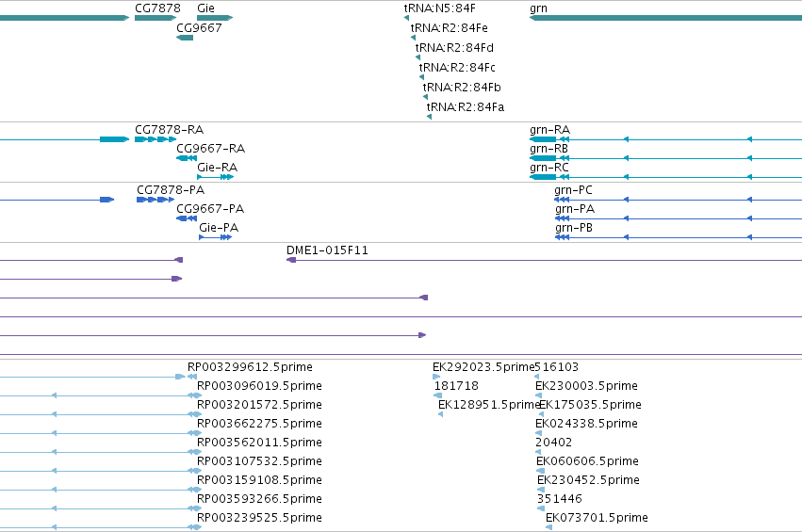Select the CG7878 gene label
Viewport: 802px width, 532px height.
(x=157, y=8)
